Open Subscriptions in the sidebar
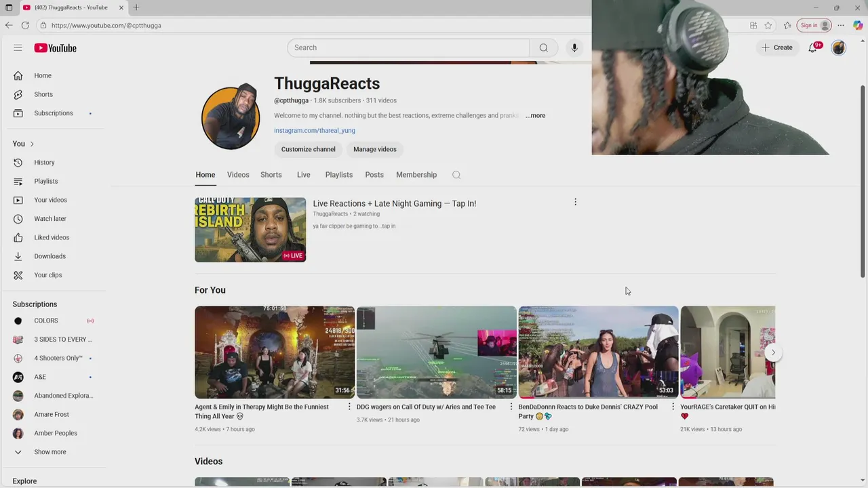Screen dimensions: 868x488 54,113
